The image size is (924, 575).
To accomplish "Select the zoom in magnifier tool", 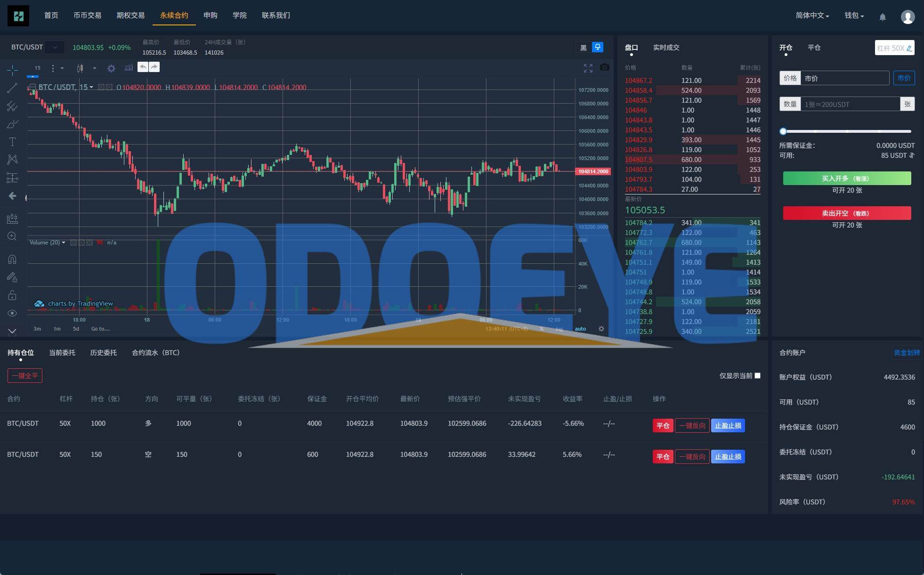I will 12,236.
